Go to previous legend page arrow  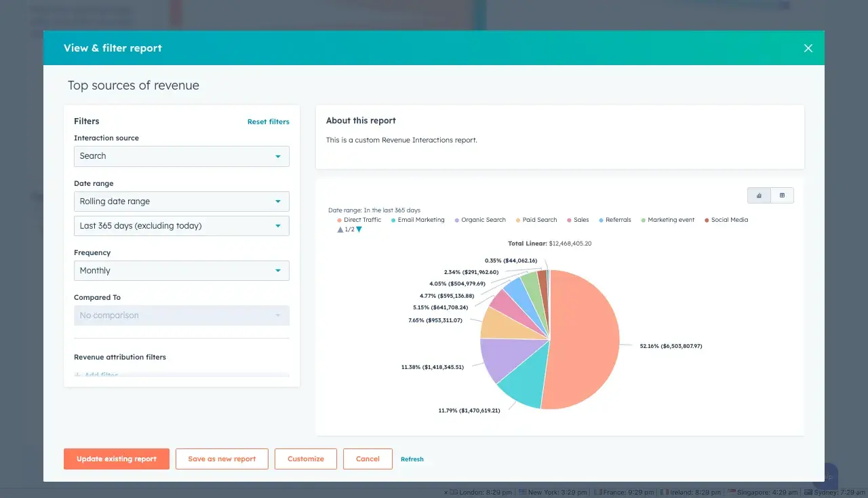[340, 230]
